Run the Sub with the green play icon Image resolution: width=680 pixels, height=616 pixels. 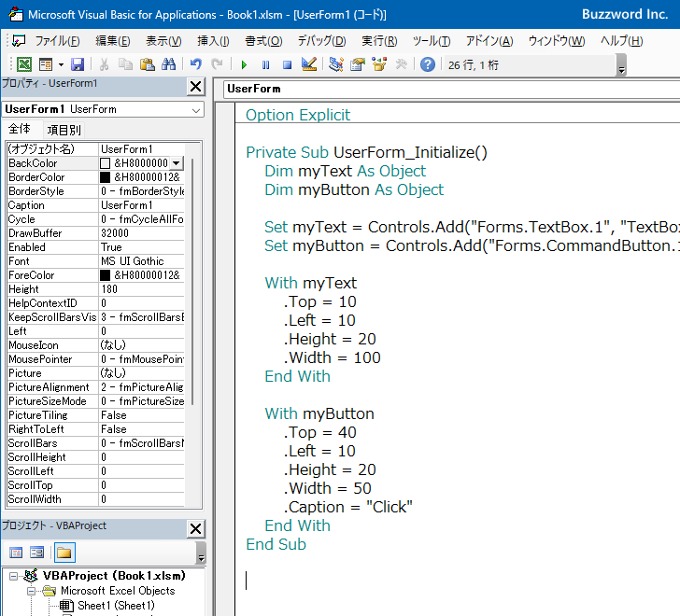click(244, 65)
